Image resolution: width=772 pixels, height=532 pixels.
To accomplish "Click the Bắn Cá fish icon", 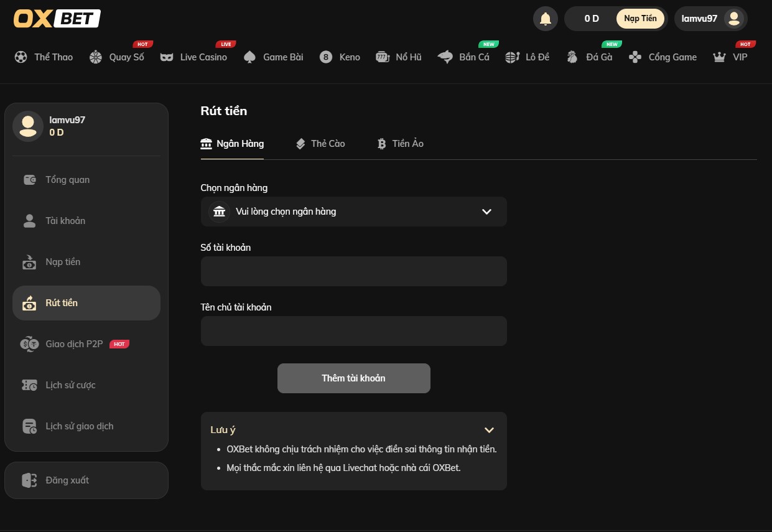I will click(445, 57).
